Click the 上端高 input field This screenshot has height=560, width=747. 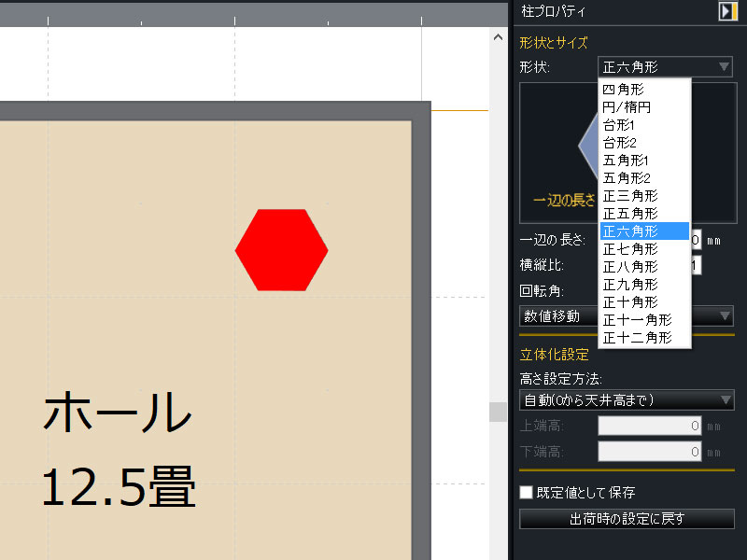point(649,427)
